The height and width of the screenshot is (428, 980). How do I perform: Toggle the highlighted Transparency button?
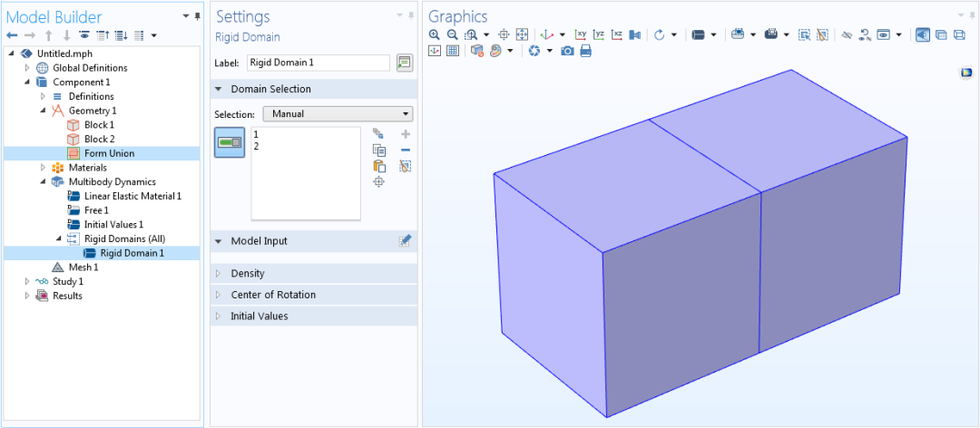pos(922,35)
